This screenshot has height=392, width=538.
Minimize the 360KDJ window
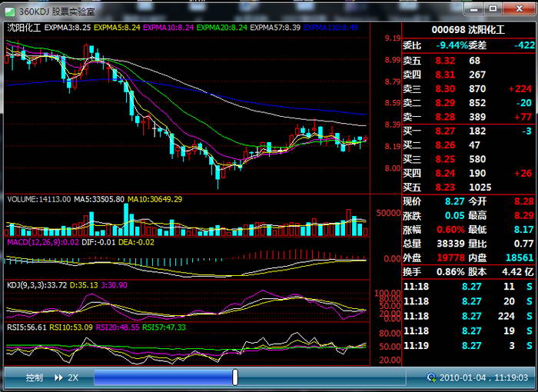click(x=474, y=9)
